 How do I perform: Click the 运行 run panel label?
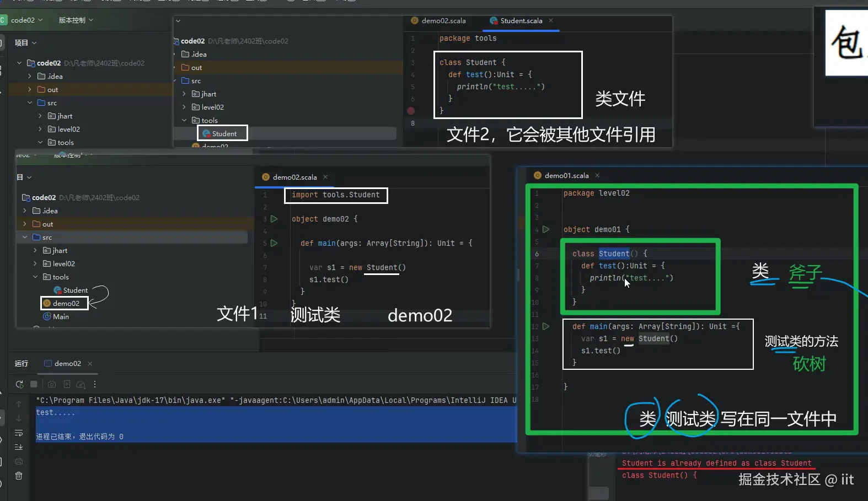click(22, 363)
